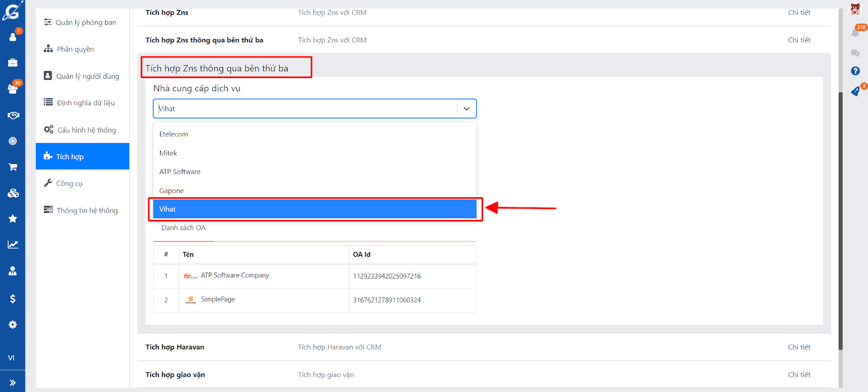The image size is (868, 392).
Task: Open the rocket icon with badge 3
Action: tap(856, 91)
